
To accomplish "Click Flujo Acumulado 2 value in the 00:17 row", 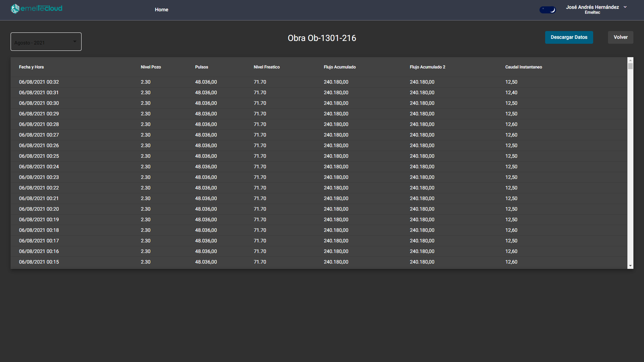I will click(422, 241).
